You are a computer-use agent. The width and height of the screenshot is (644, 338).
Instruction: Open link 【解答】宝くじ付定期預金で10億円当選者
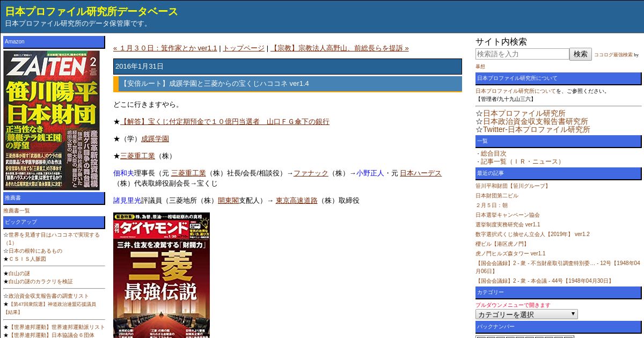[225, 122]
